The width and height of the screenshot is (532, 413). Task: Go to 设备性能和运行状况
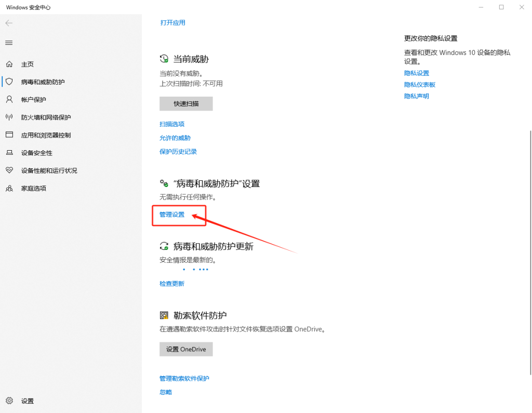click(x=71, y=170)
